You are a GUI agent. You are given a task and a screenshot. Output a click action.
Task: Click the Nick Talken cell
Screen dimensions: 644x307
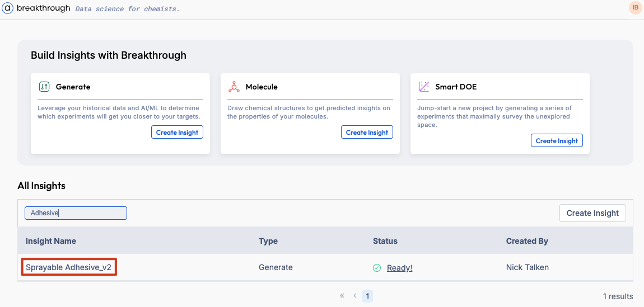[x=528, y=267]
